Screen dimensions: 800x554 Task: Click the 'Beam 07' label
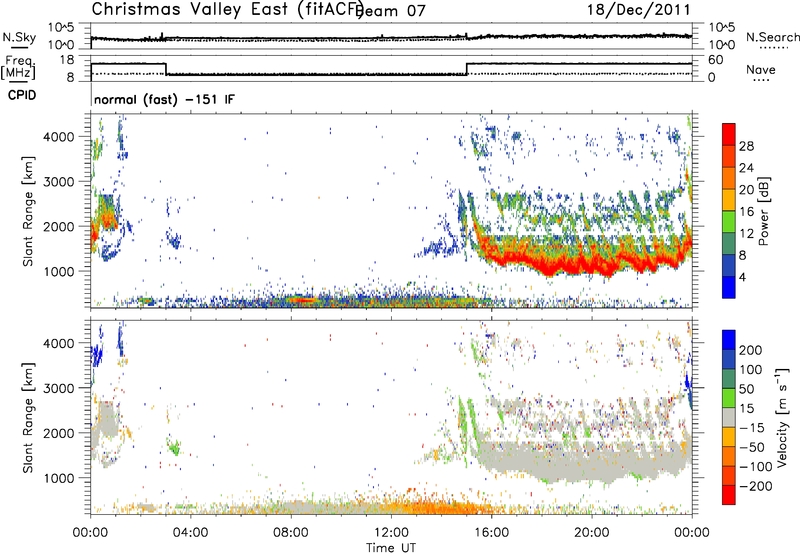click(392, 11)
